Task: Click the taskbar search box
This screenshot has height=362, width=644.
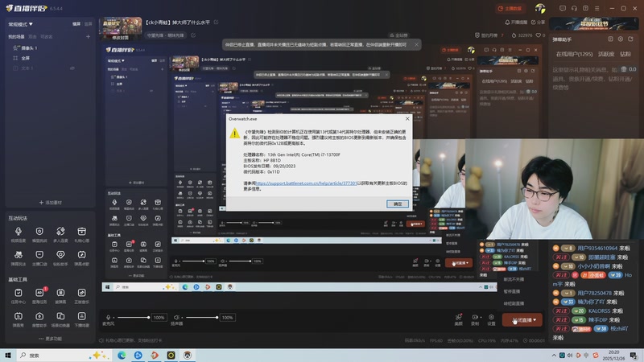Action: [63, 355]
